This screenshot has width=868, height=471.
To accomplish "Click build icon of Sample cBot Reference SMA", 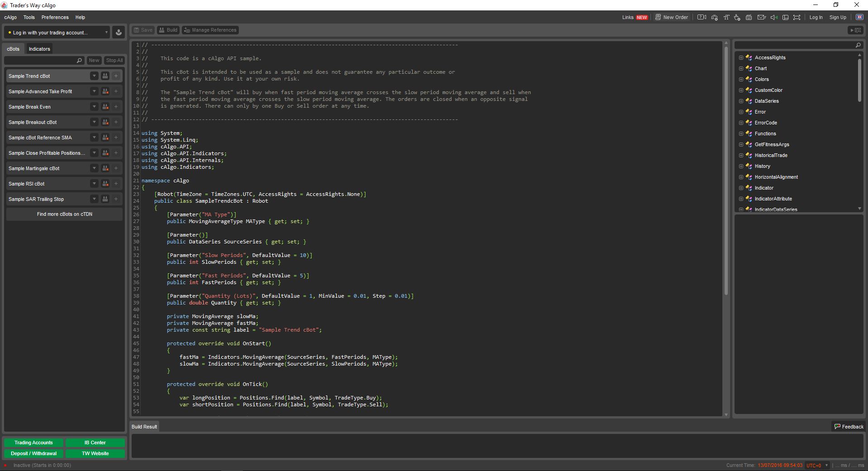I will pyautogui.click(x=105, y=138).
